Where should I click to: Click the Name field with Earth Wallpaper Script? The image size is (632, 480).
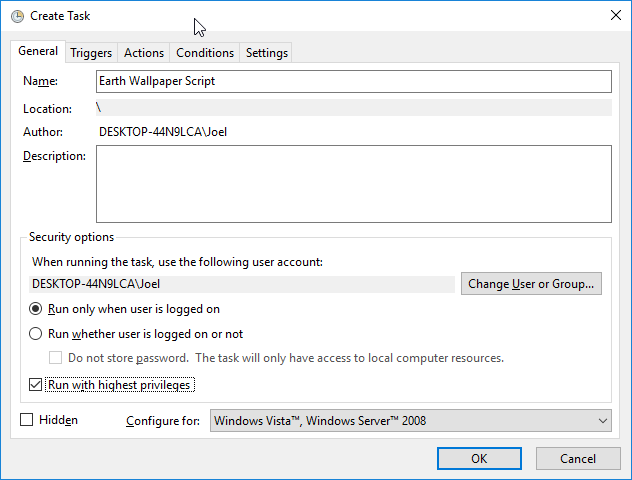(353, 81)
